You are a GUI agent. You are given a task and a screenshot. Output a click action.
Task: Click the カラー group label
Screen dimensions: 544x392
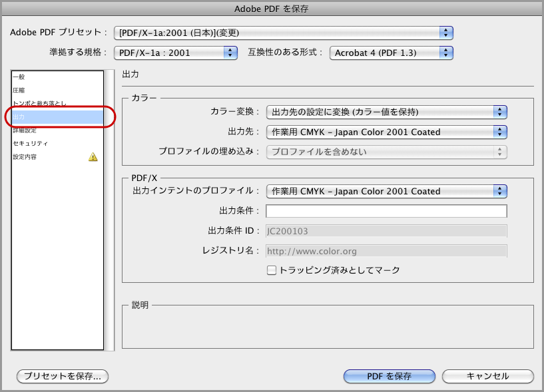[x=144, y=98]
